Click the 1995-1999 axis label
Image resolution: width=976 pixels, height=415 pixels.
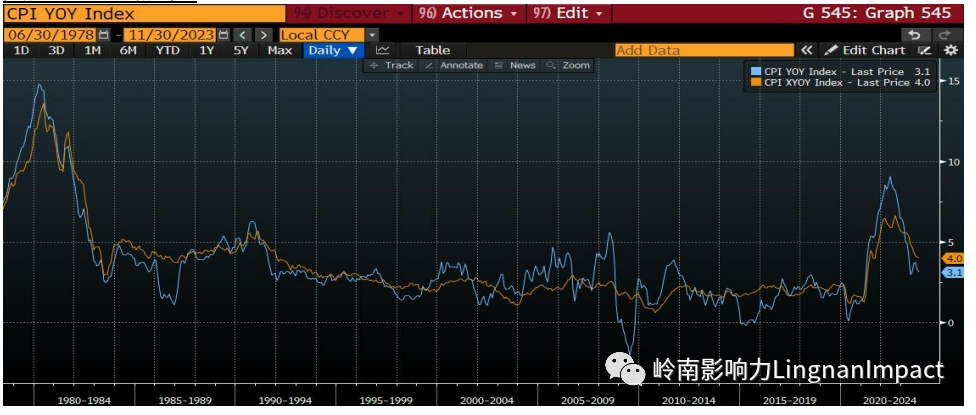coord(387,399)
